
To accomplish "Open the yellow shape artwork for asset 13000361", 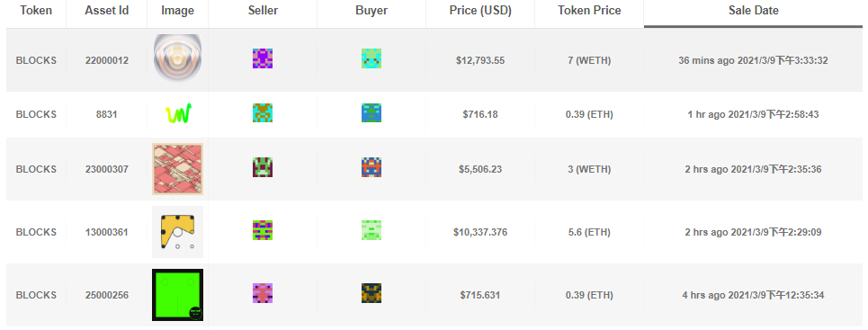I will (178, 232).
